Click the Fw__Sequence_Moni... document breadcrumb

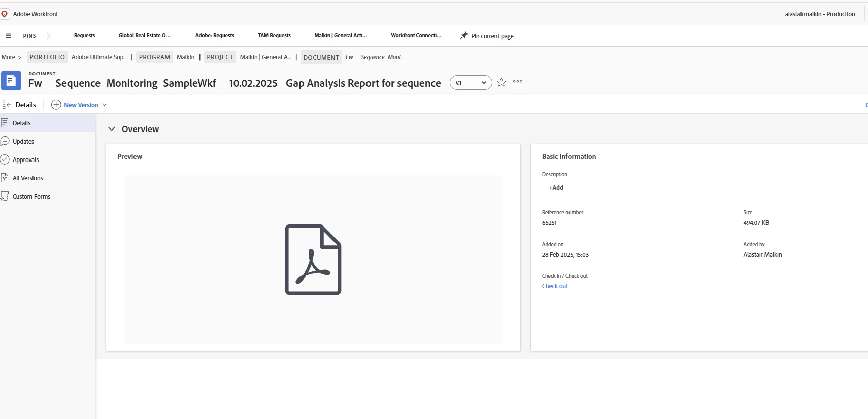pos(375,57)
